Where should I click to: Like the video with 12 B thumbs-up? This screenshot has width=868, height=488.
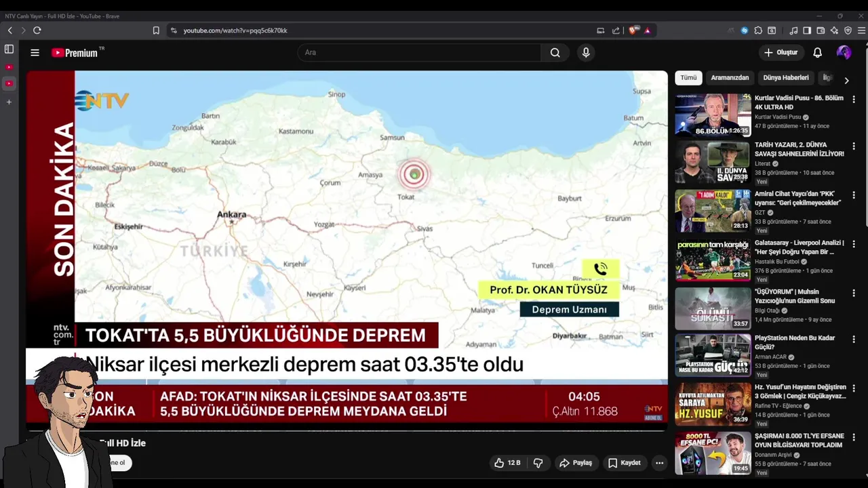click(507, 463)
